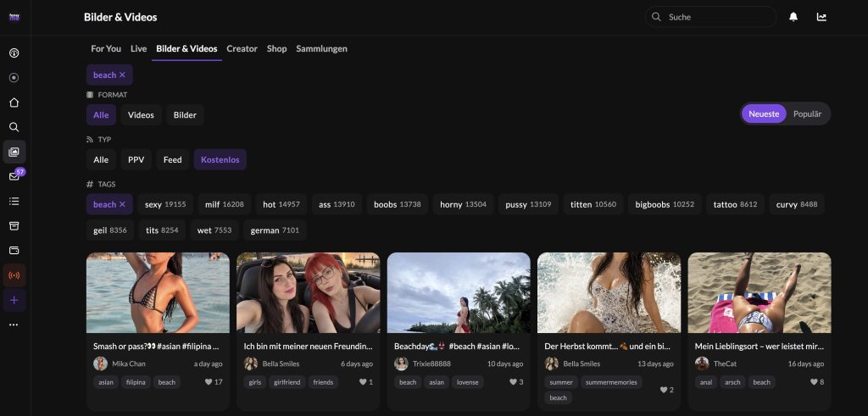Image resolution: width=868 pixels, height=416 pixels.
Task: Switch to the For You tab
Action: pyautogui.click(x=106, y=48)
